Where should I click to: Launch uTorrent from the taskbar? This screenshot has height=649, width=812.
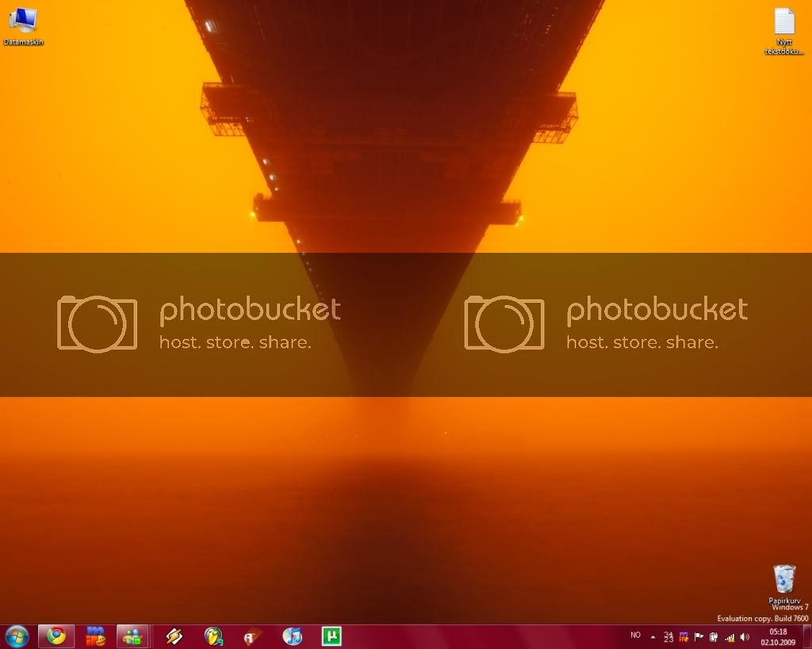tap(331, 636)
